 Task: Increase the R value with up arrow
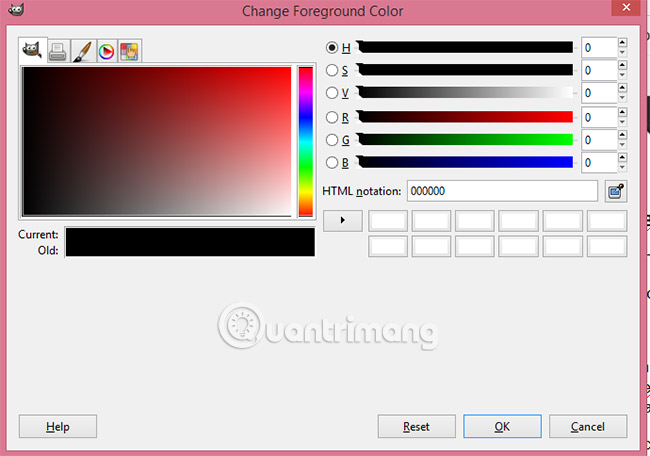click(x=622, y=112)
